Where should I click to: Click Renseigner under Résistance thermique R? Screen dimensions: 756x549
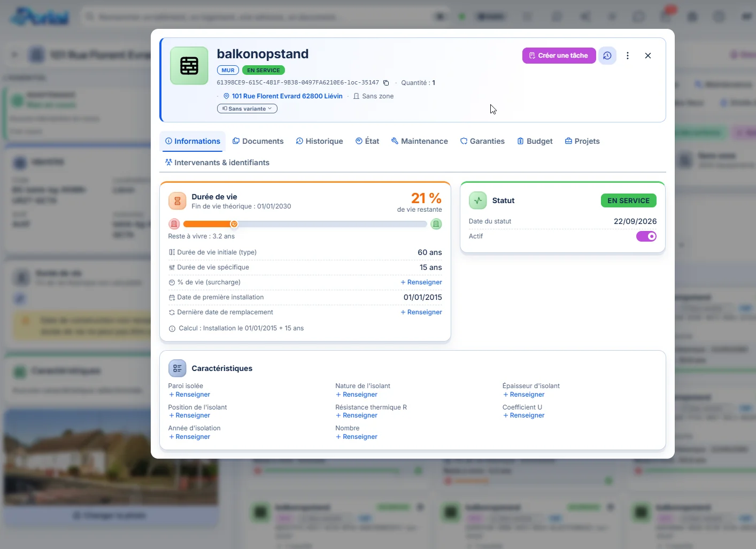click(x=357, y=415)
